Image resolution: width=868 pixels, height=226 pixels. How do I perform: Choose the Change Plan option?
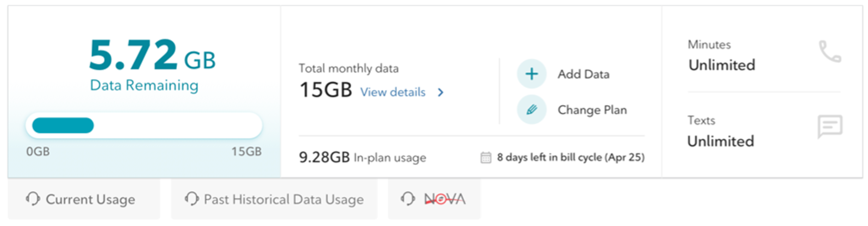point(592,110)
